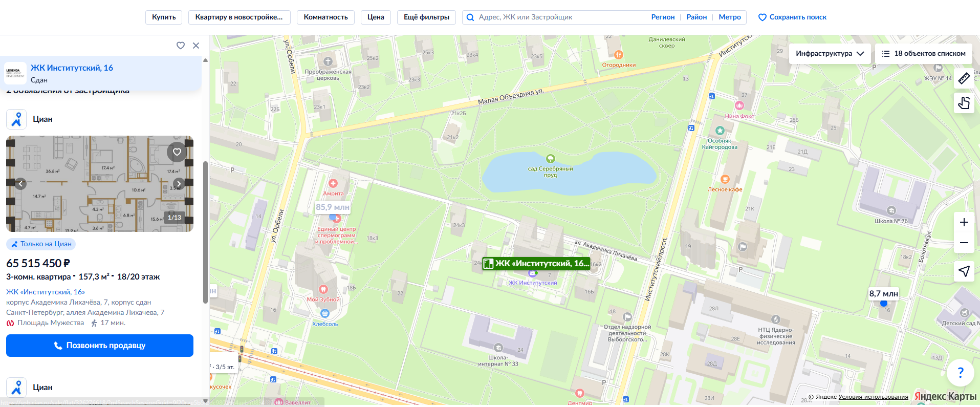Image resolution: width=980 pixels, height=407 pixels.
Task: Call the seller with Позвонить продавцу
Action: [100, 346]
